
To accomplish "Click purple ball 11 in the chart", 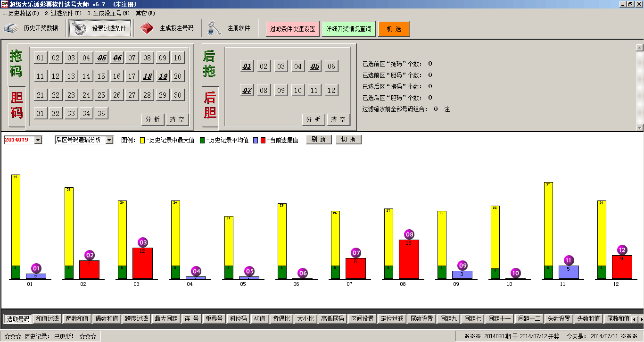I will click(569, 260).
